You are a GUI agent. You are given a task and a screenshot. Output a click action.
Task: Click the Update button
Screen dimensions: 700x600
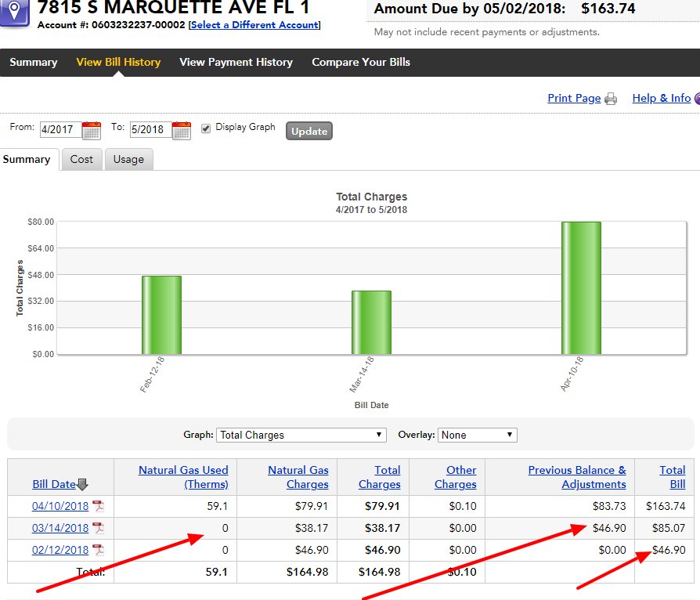(309, 131)
